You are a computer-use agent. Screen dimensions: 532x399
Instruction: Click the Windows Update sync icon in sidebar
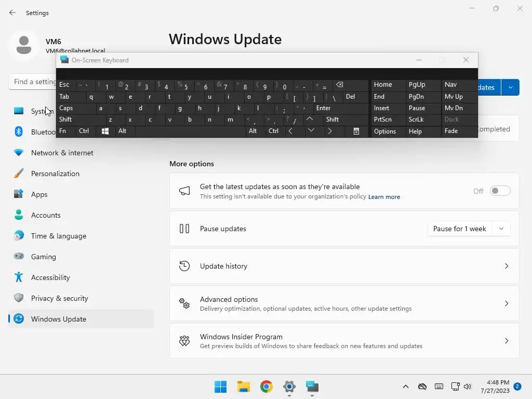(19, 318)
